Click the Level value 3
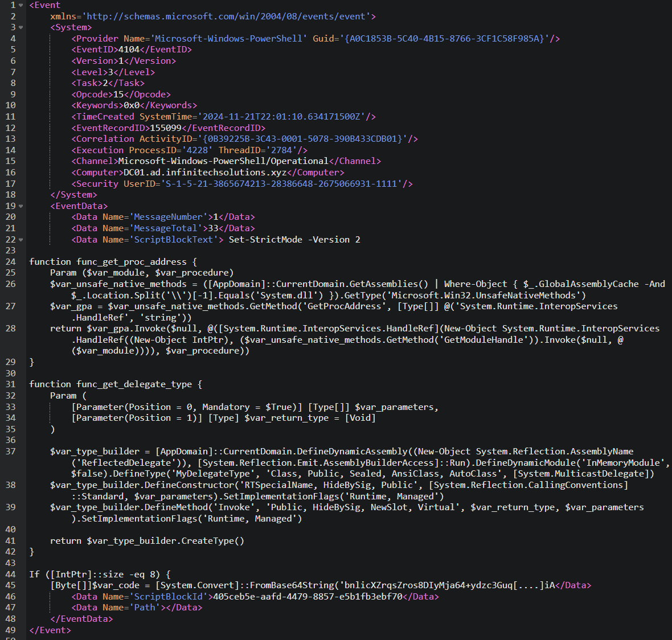This screenshot has width=672, height=640. (x=110, y=72)
